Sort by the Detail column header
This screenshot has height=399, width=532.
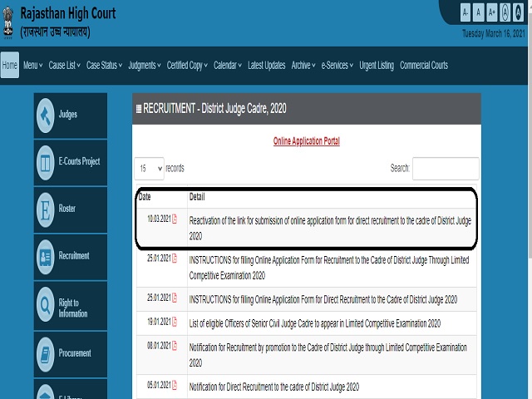[197, 197]
